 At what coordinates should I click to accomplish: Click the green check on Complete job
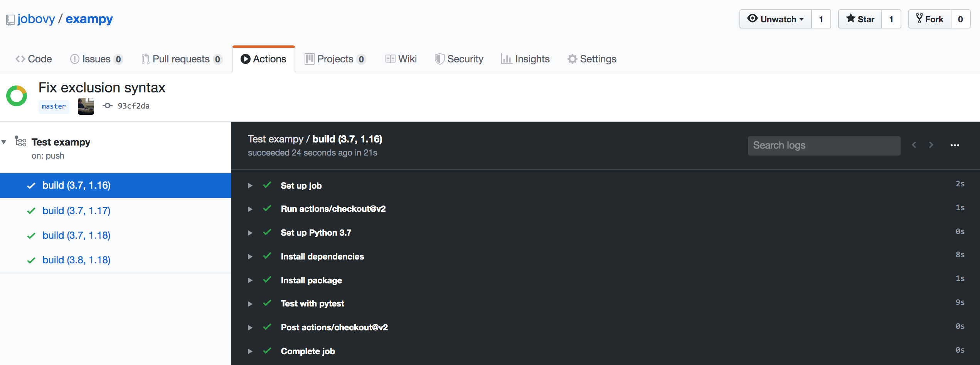(x=267, y=351)
